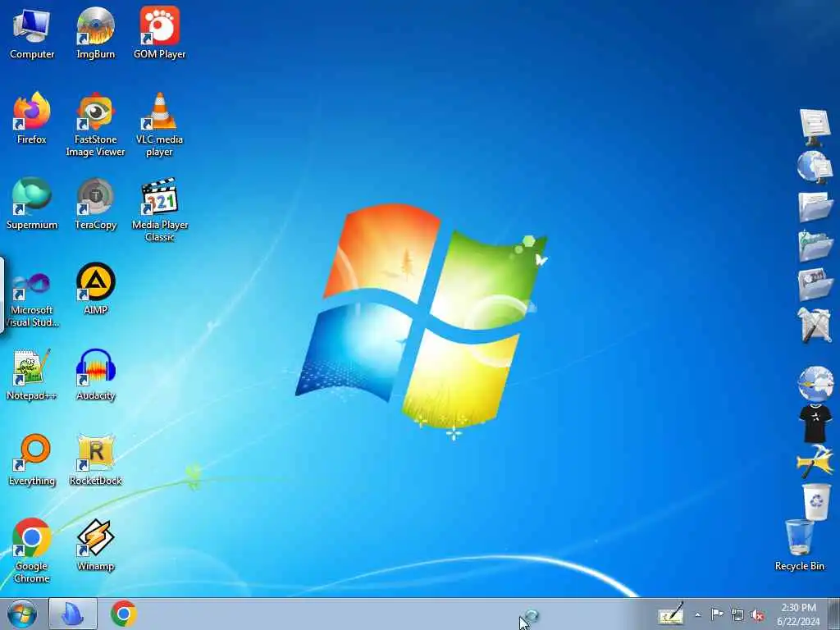Open the film-strip videos folder in dock

coord(815,285)
